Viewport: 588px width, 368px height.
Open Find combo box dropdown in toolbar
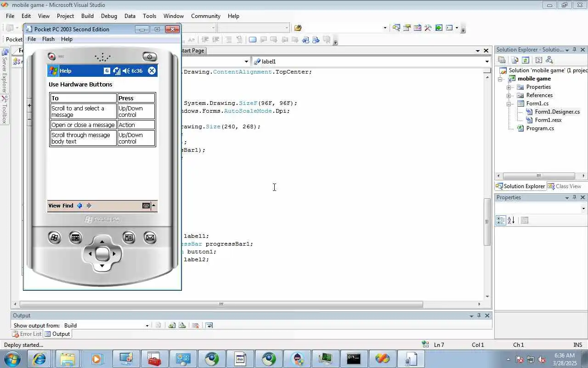[x=385, y=28]
